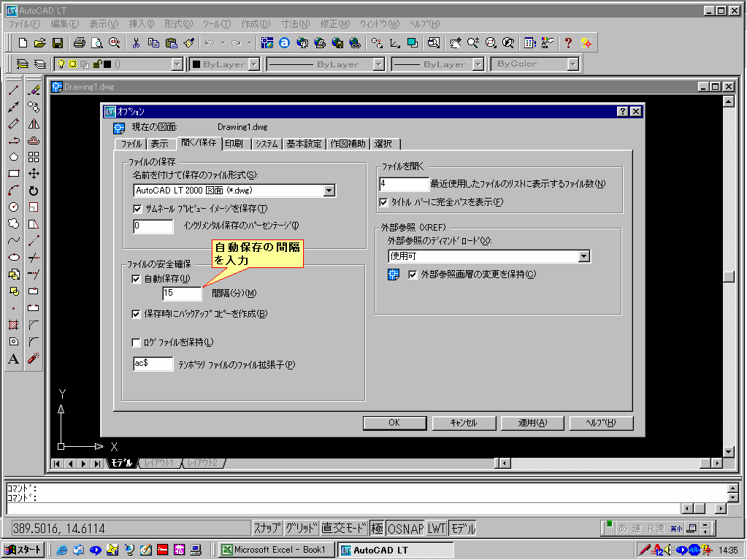Click the ヘルプ(H) button in the dialog
The width and height of the screenshot is (747, 560).
pos(601,423)
